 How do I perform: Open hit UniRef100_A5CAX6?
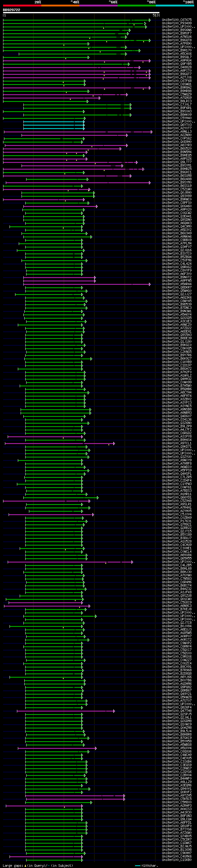[177, 54]
